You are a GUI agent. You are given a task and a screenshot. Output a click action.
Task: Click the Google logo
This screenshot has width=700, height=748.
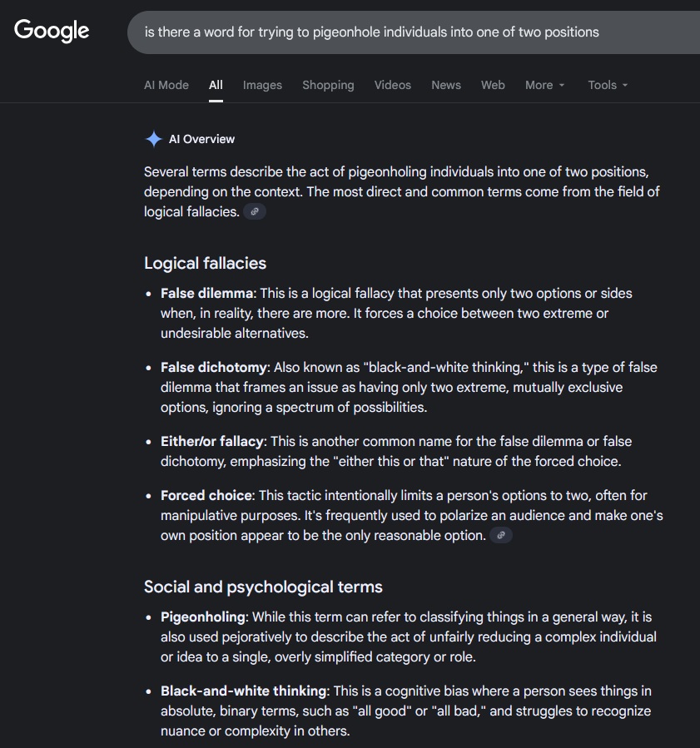tap(52, 31)
